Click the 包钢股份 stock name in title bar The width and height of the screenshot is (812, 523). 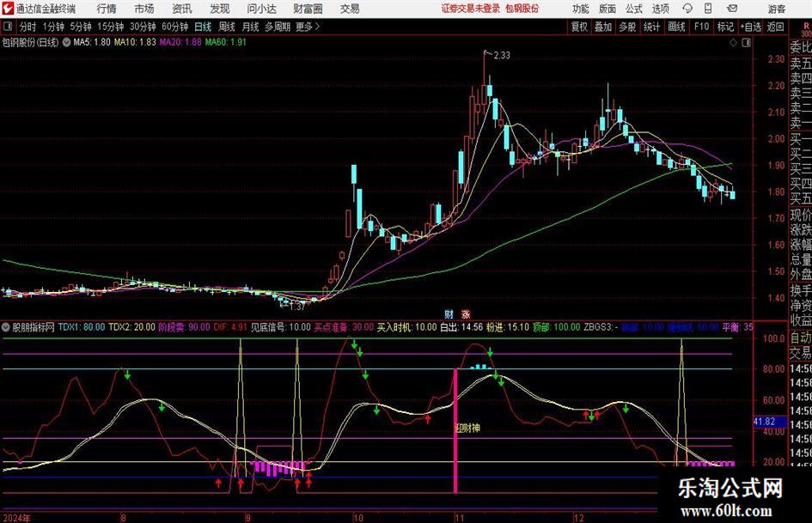point(522,9)
